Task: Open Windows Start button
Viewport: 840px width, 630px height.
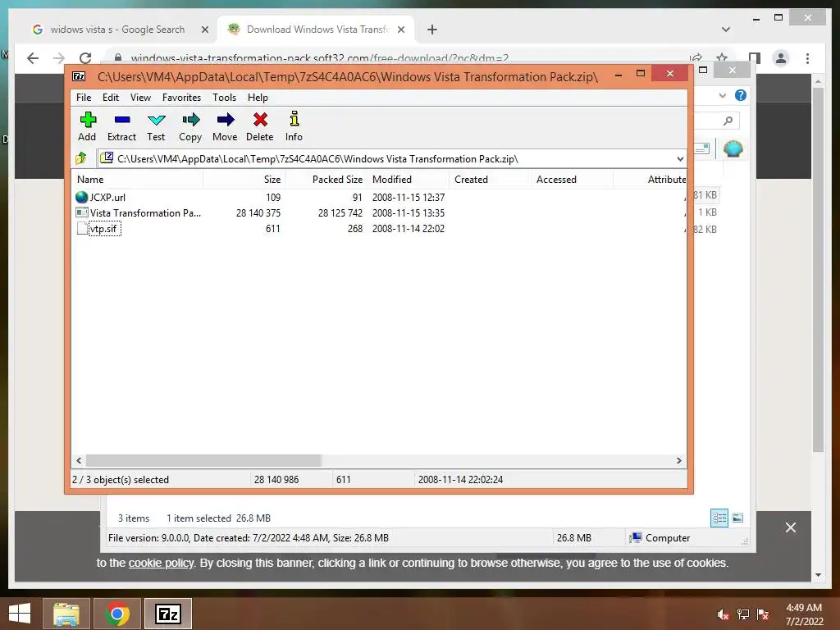Action: click(x=20, y=614)
